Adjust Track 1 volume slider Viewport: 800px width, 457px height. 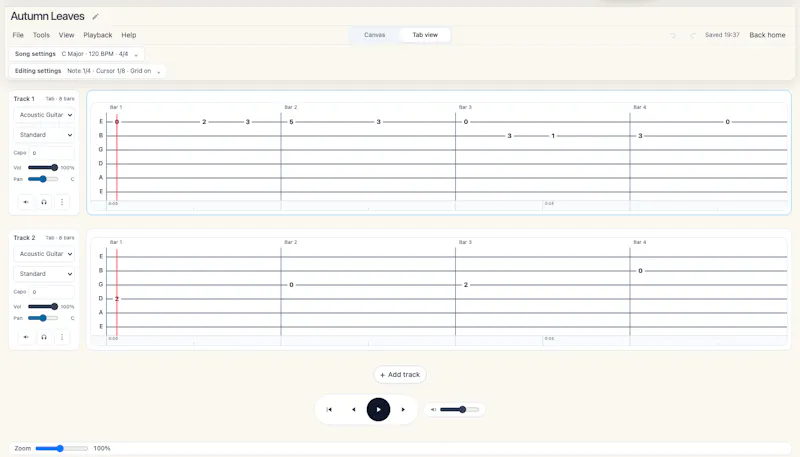(x=43, y=167)
